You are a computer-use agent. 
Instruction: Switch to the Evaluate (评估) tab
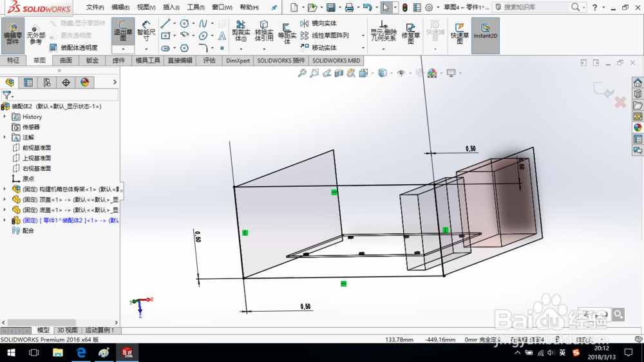[x=209, y=61]
